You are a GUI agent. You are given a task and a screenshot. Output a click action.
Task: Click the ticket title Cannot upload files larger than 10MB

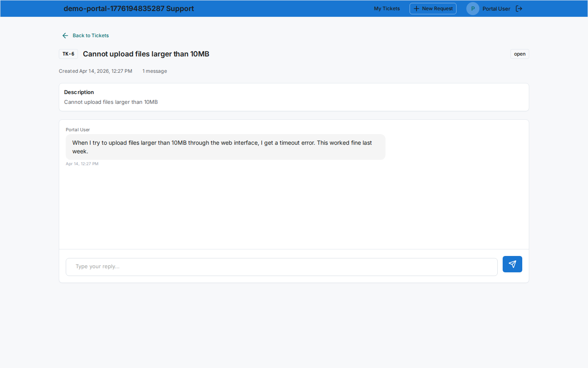tap(146, 54)
